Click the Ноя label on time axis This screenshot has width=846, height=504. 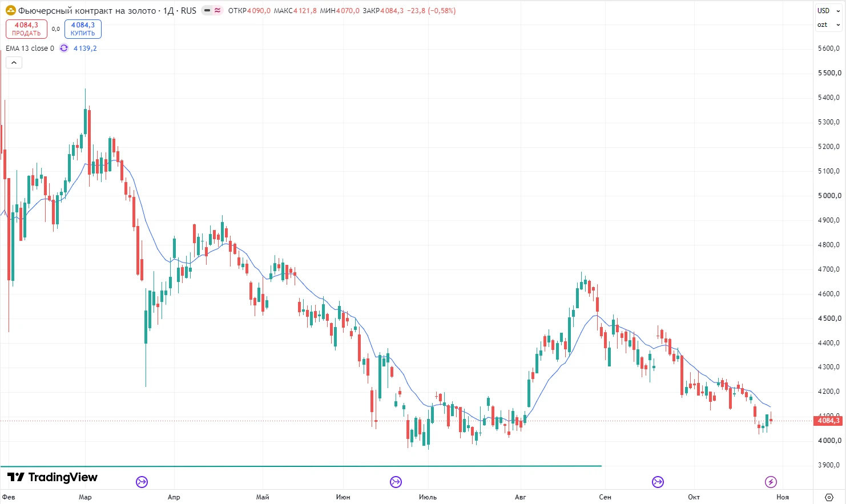coord(783,497)
